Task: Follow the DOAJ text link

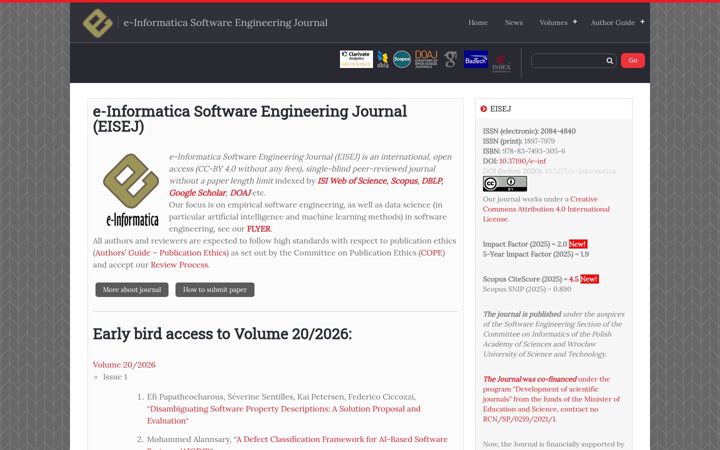Action: tap(240, 193)
